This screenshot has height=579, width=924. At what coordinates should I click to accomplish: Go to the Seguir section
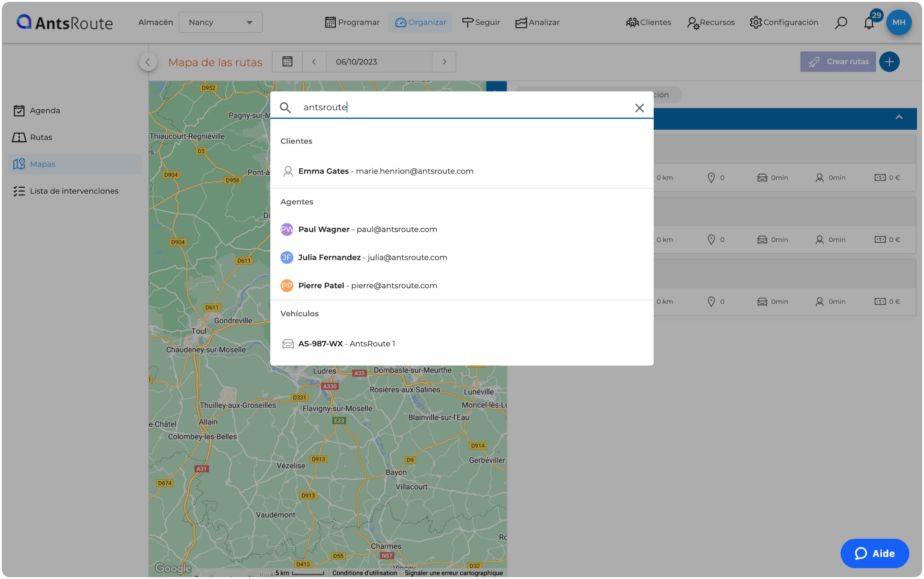click(481, 22)
